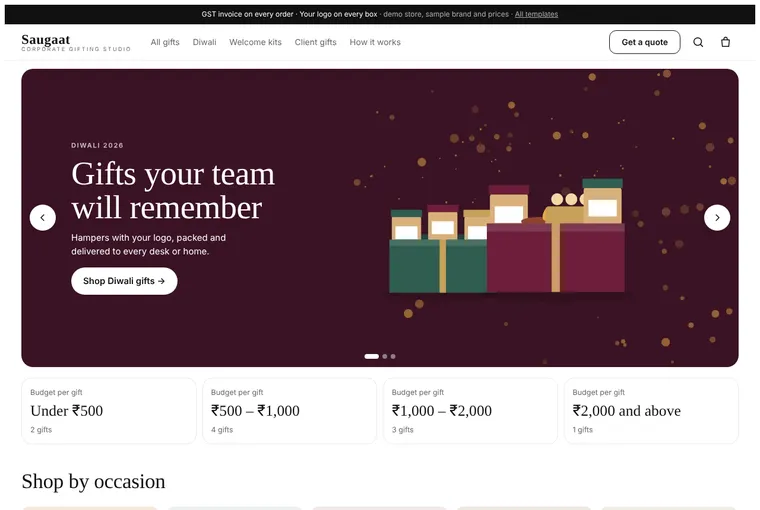
Task: Open the How it works menu item
Action: pos(375,42)
